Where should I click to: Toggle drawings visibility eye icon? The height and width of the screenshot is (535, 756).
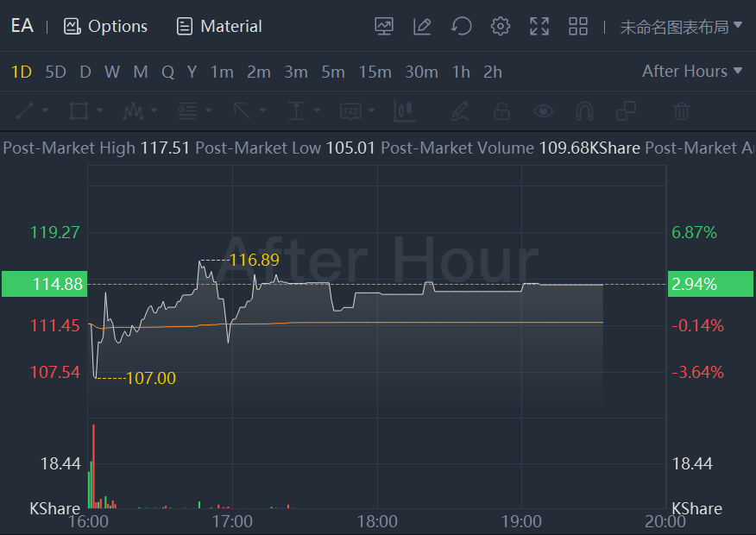coord(543,111)
